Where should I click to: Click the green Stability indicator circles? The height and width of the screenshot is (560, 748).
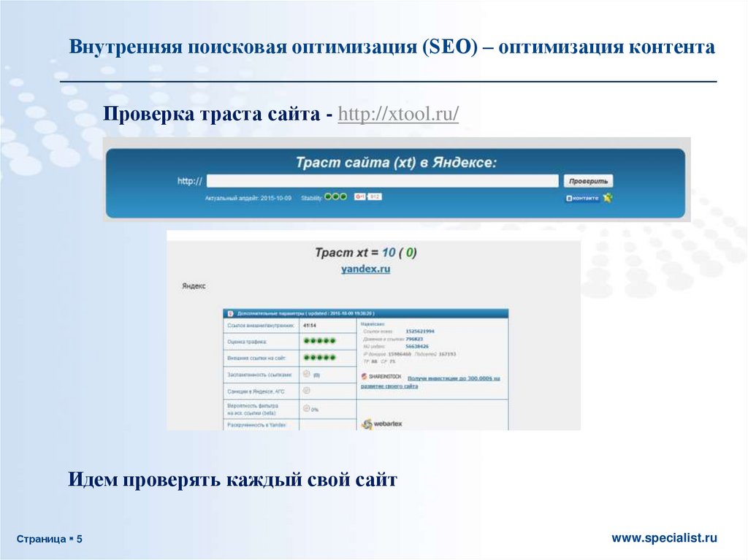coord(335,197)
